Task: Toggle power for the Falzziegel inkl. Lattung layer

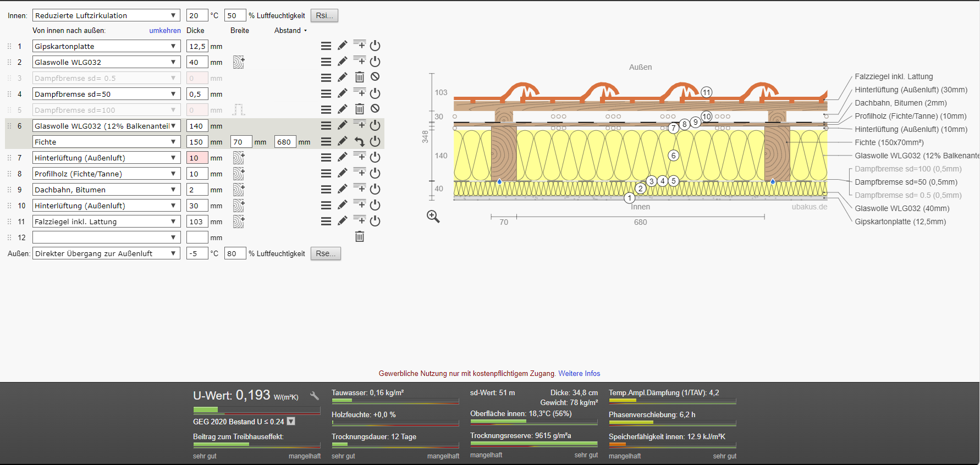Action: pyautogui.click(x=375, y=221)
